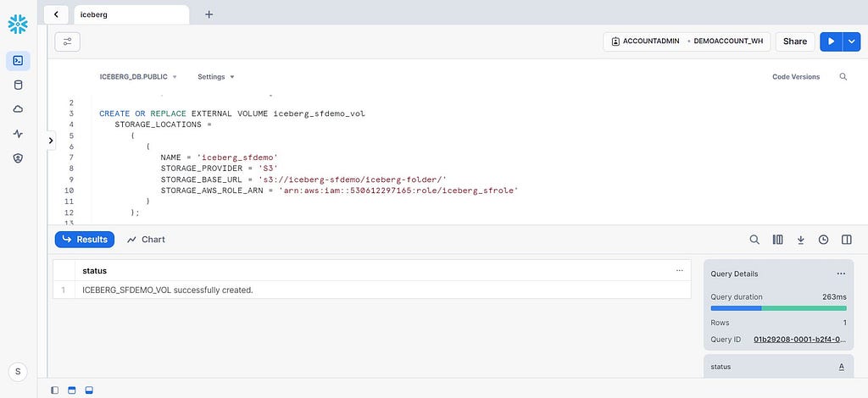Click the Rows count in Query Details
The width and height of the screenshot is (868, 398).
[x=844, y=323]
